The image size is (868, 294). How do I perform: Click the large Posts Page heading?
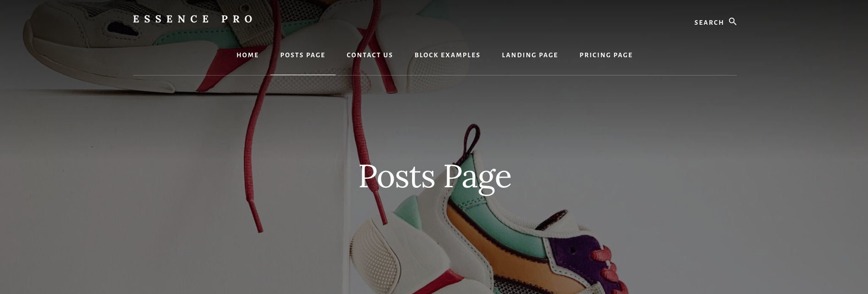tap(434, 177)
